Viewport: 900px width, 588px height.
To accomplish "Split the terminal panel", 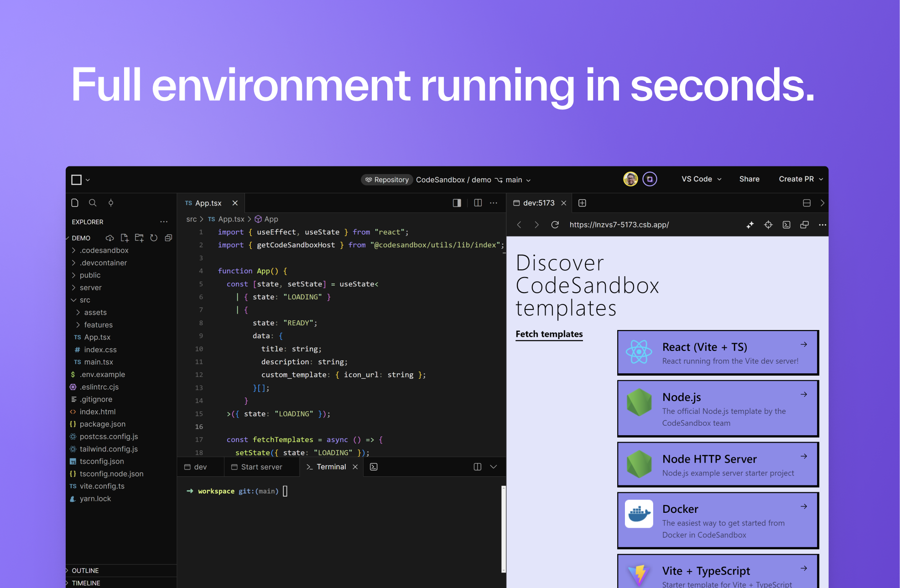I will [x=478, y=467].
